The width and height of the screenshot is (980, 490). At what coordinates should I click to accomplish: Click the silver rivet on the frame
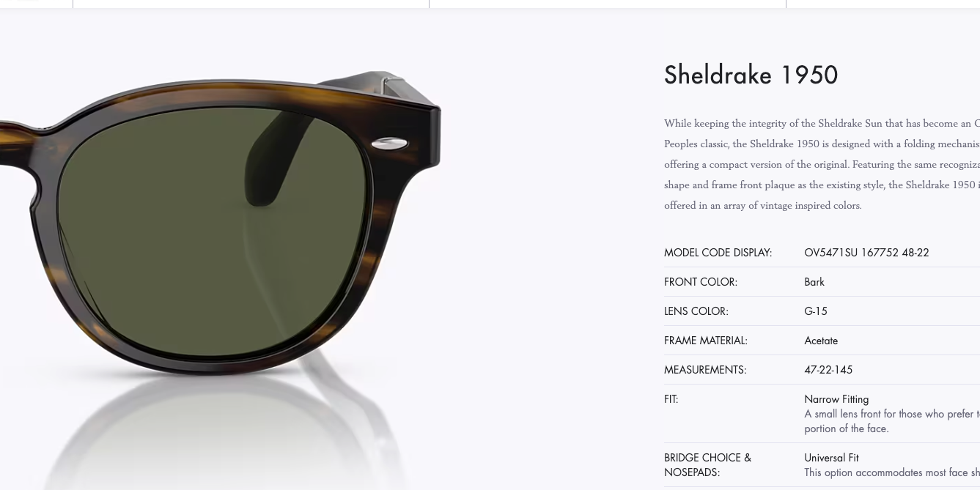point(389,144)
